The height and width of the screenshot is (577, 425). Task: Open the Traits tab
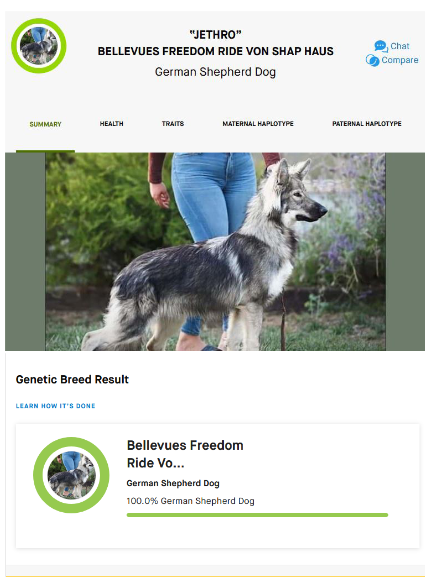173,124
